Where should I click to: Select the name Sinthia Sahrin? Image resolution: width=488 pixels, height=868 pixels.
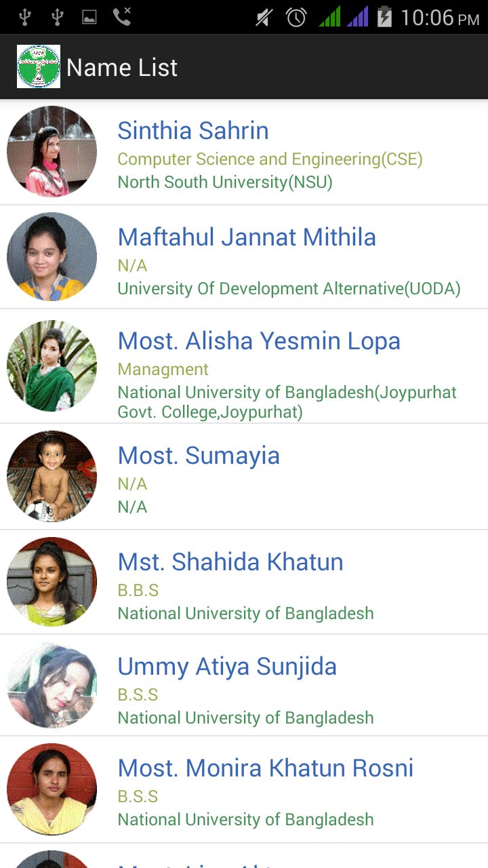click(x=193, y=130)
